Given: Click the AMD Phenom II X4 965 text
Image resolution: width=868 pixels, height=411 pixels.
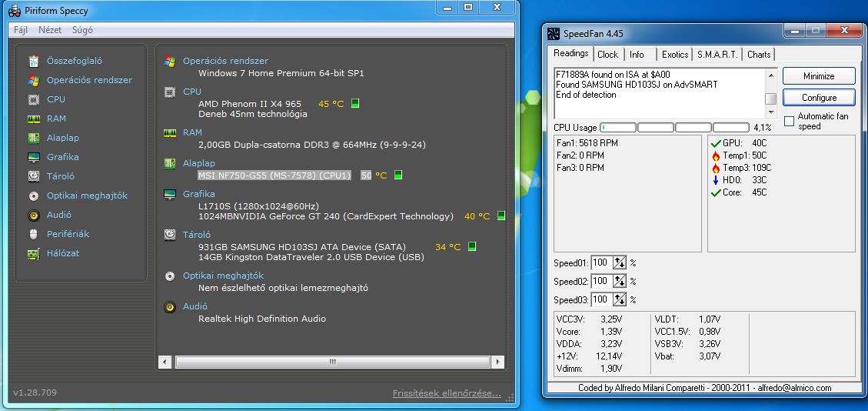Looking at the screenshot, I should [250, 104].
